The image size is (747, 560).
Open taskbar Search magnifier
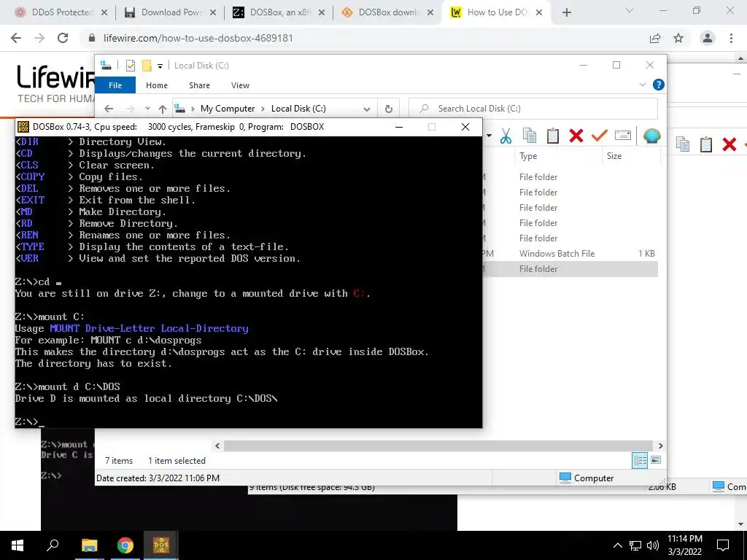click(x=53, y=545)
